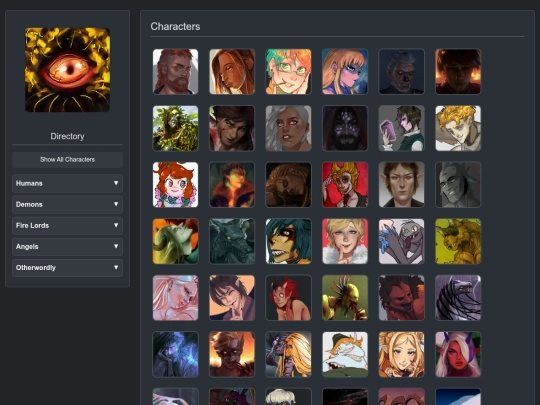Select the blonde braided-bun girl portrait

tap(401, 354)
